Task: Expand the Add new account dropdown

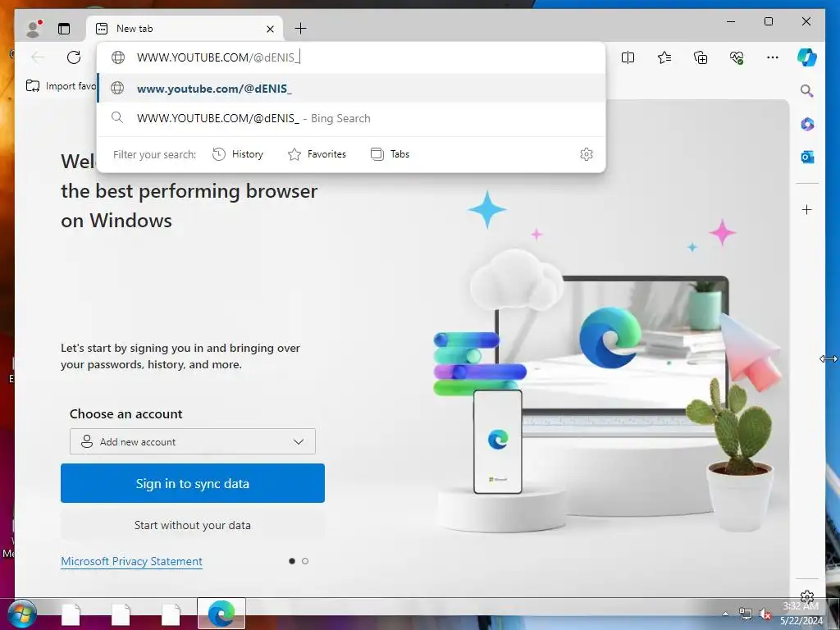Action: (192, 441)
